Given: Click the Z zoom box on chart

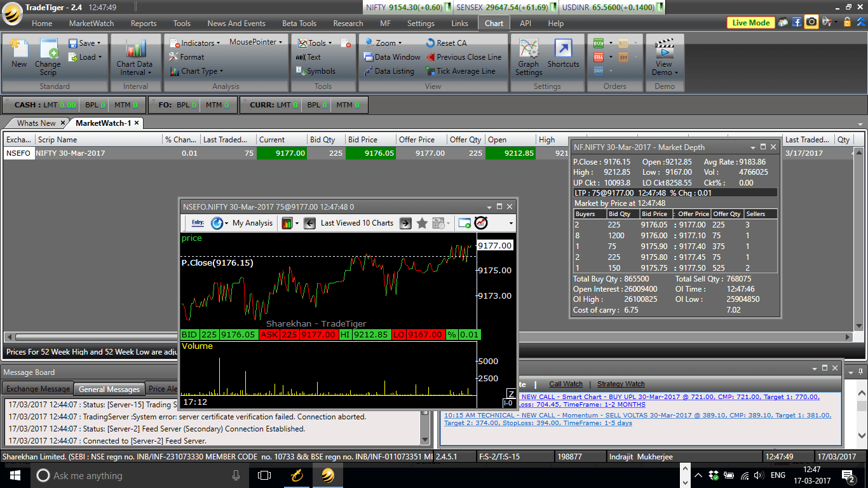Looking at the screenshot, I should point(510,394).
